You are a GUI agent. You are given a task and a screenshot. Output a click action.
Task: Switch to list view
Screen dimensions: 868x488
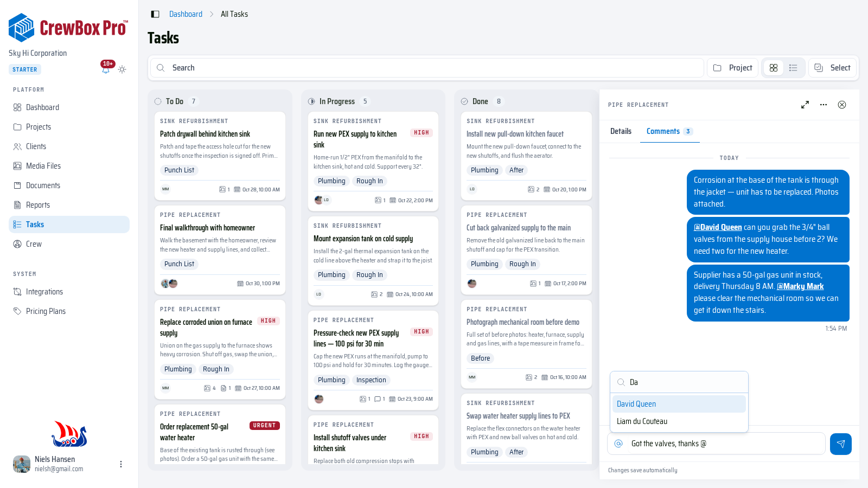tap(793, 68)
